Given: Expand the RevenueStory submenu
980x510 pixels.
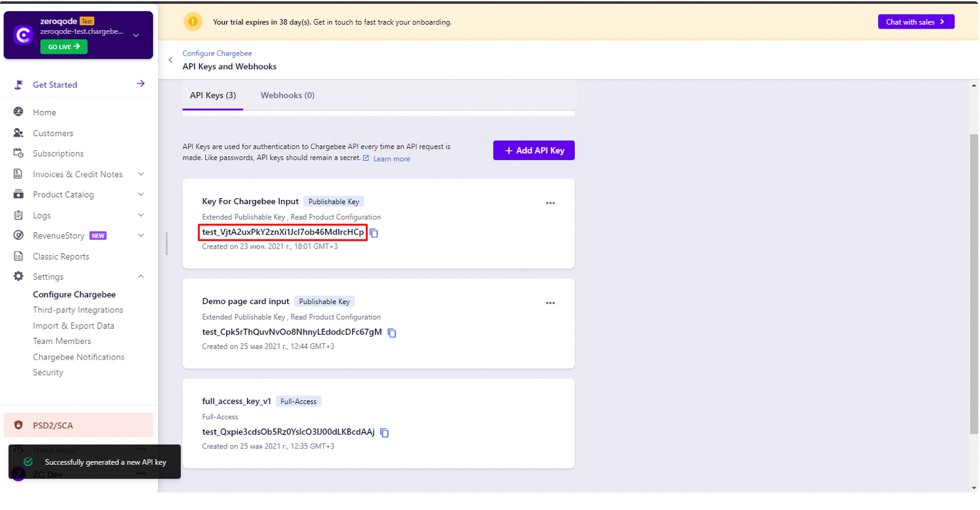Looking at the screenshot, I should coord(140,235).
